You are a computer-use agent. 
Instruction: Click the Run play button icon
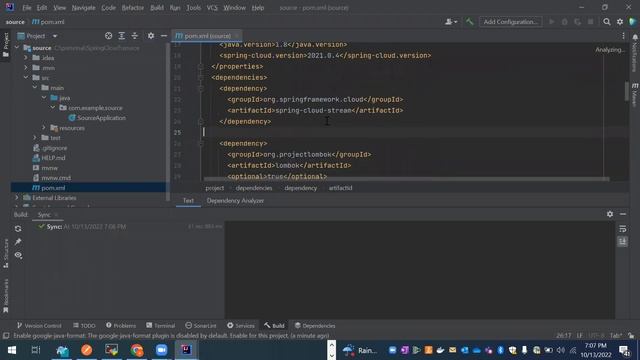pos(552,22)
